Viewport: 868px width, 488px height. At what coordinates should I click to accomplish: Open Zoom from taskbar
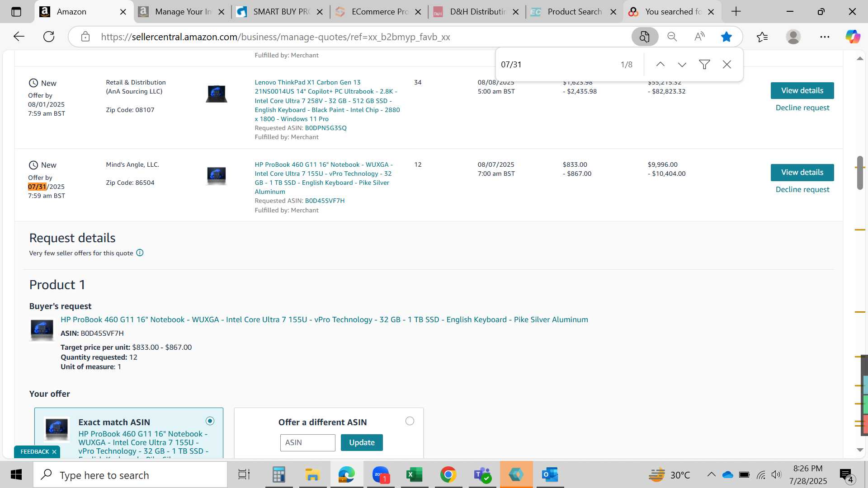(x=381, y=475)
